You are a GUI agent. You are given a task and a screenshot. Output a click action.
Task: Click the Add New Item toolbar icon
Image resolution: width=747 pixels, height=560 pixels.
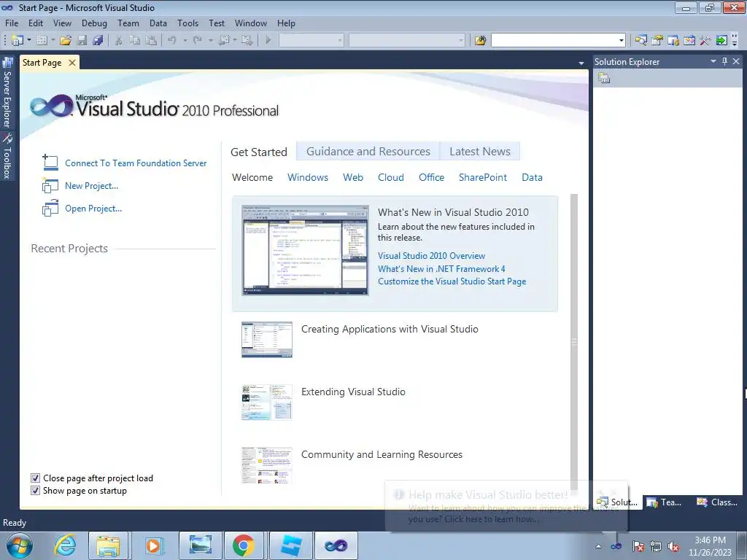42,41
